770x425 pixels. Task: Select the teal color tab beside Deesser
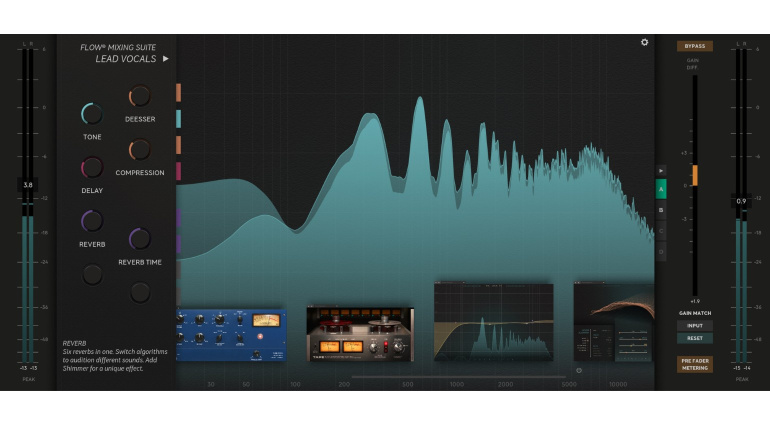tap(178, 119)
